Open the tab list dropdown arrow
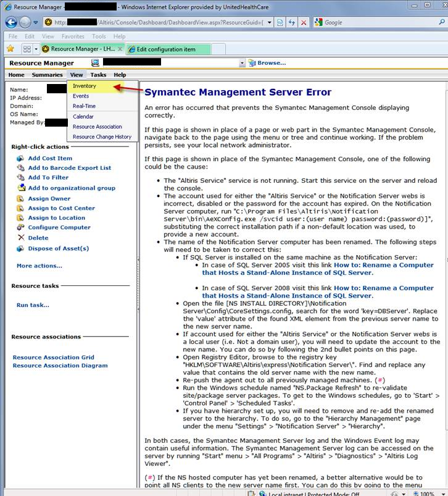 pos(36,49)
